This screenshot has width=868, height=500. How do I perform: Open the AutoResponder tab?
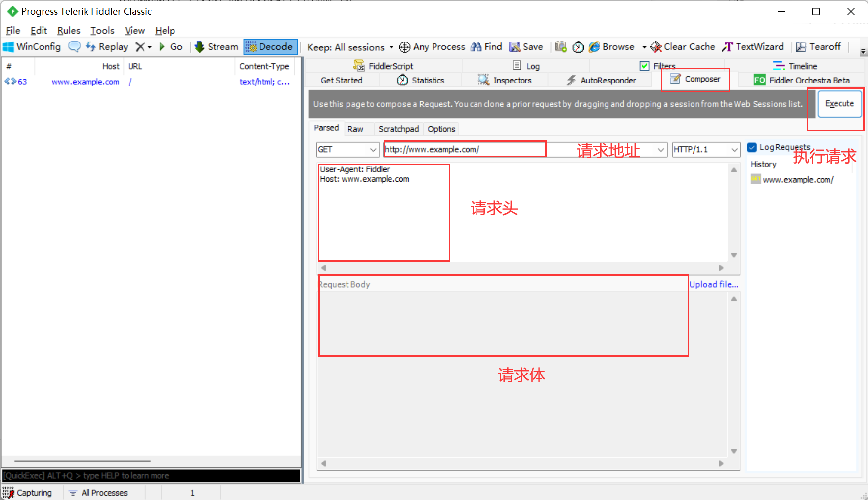(601, 80)
